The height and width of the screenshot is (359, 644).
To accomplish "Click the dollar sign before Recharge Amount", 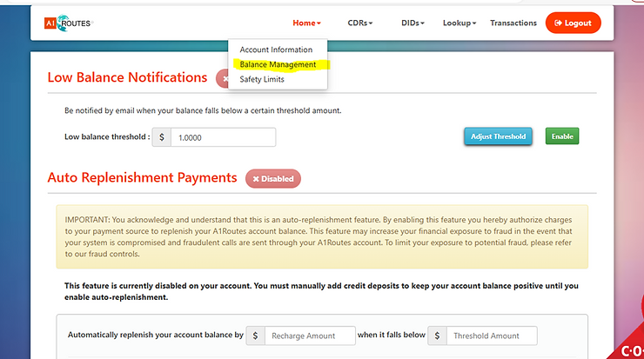I will [x=256, y=336].
